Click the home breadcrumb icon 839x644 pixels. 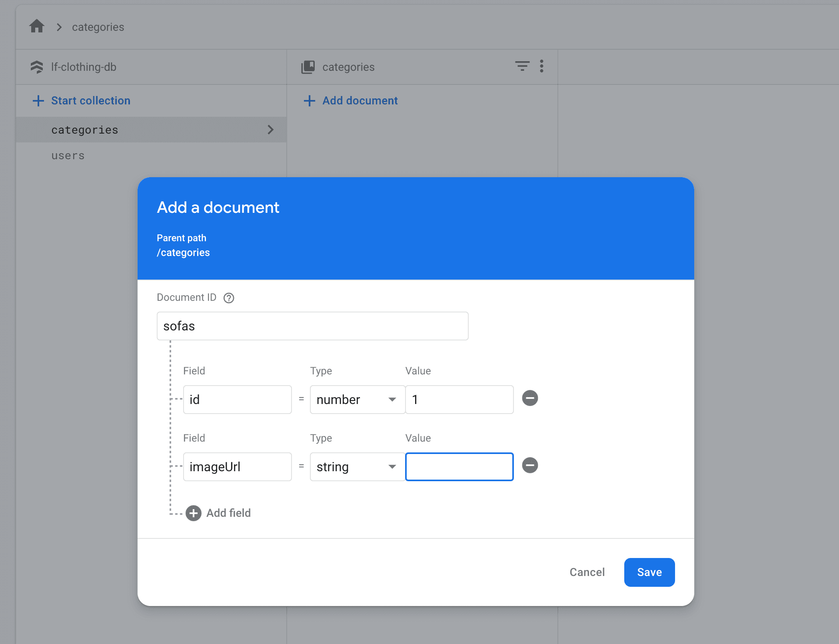click(x=37, y=27)
